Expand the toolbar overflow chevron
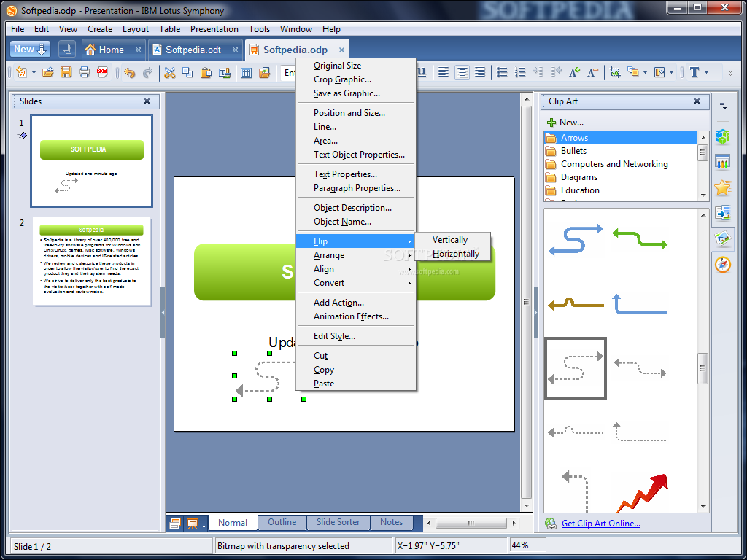Image resolution: width=747 pixels, height=560 pixels. point(730,74)
